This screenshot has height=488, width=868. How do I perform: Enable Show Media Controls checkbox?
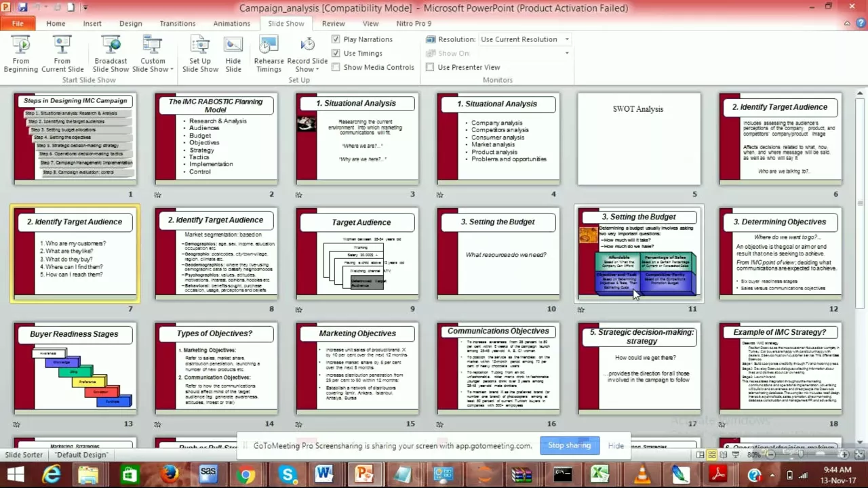pyautogui.click(x=336, y=67)
